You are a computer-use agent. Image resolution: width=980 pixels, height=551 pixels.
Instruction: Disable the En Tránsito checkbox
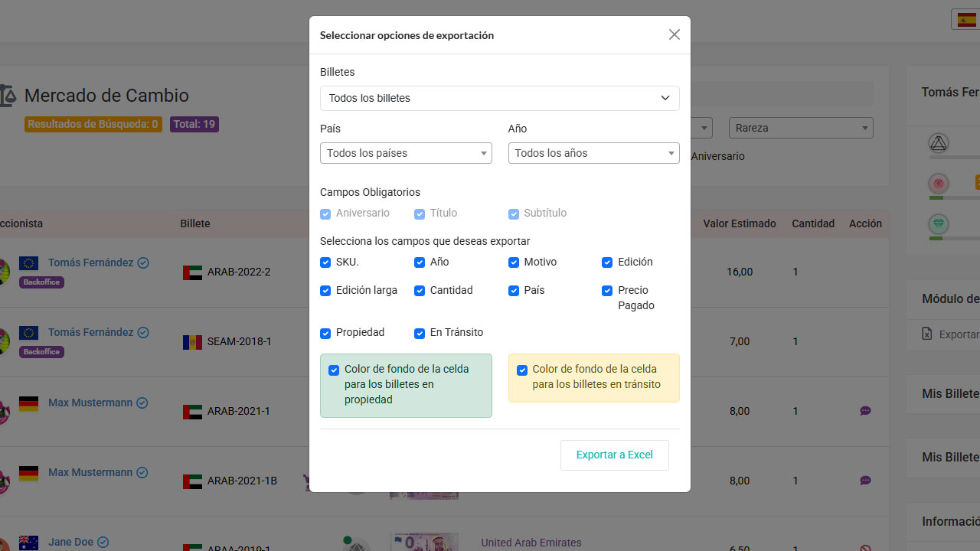coord(420,333)
